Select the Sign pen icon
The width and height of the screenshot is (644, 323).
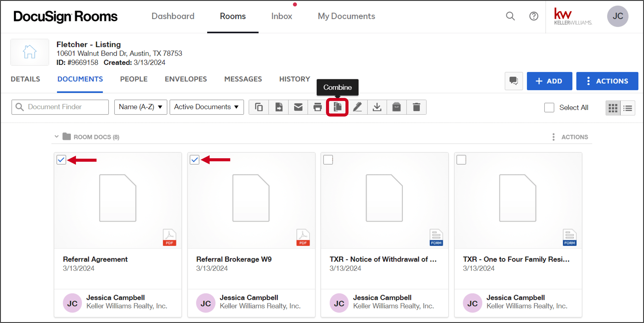[x=358, y=107]
